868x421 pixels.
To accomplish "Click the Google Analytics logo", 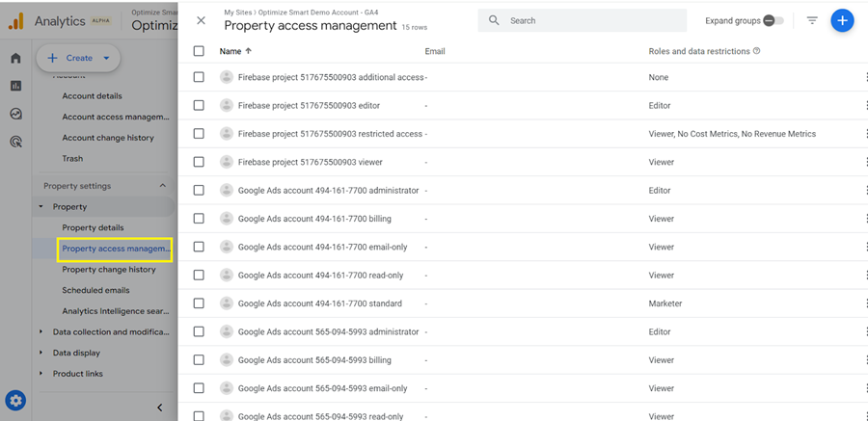I will tap(16, 21).
